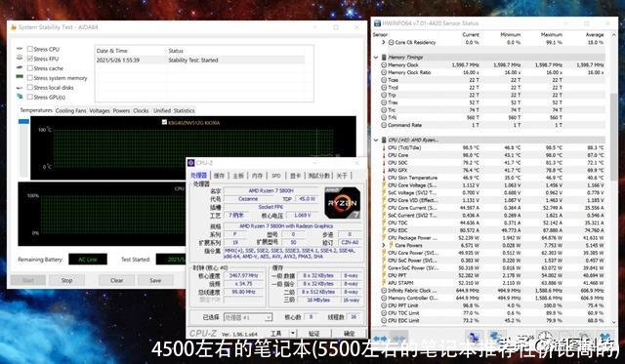This screenshot has width=625, height=364.
Task: Open the 关于 tab in CPU-Z
Action: coord(342,176)
